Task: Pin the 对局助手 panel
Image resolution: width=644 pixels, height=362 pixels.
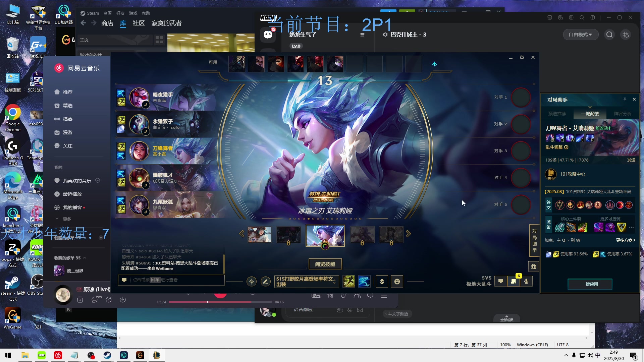Action: [625, 99]
